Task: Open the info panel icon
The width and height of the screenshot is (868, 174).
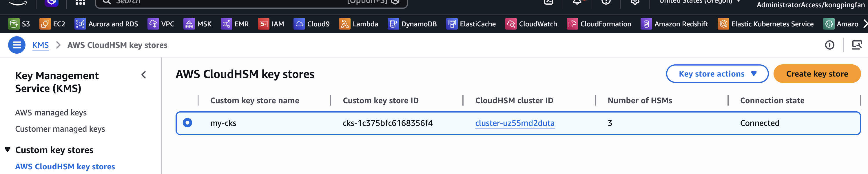Action: pos(829,45)
